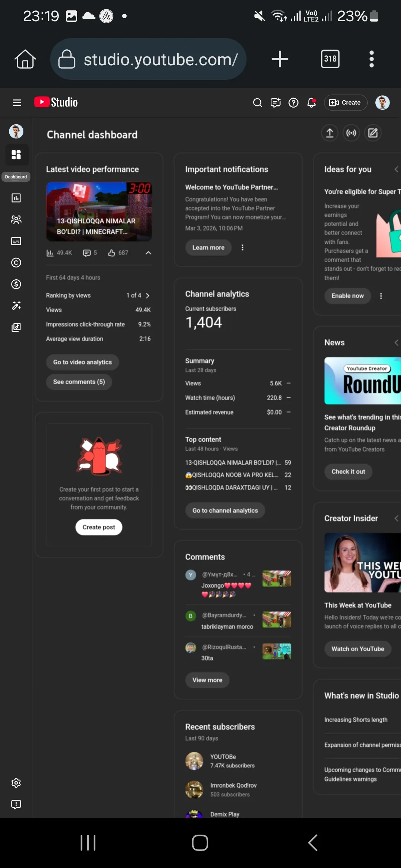Open the help question mark icon
This screenshot has width=401, height=868.
tap(293, 103)
